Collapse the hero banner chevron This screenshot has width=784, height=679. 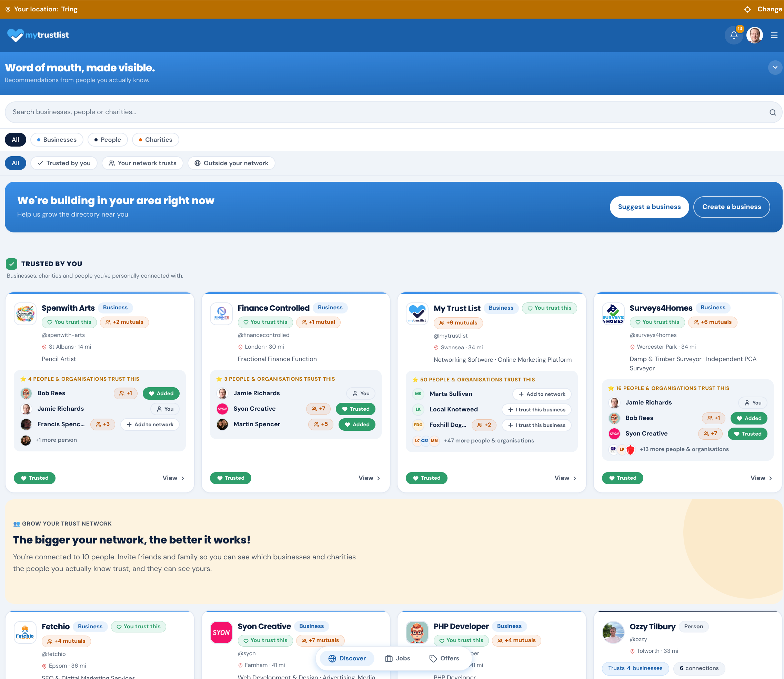tap(775, 68)
